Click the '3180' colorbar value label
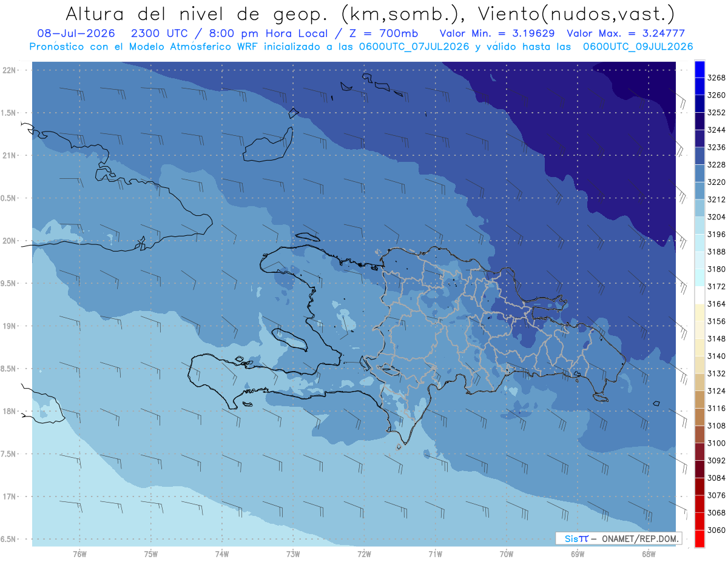This screenshot has height=562, width=728. point(716,269)
